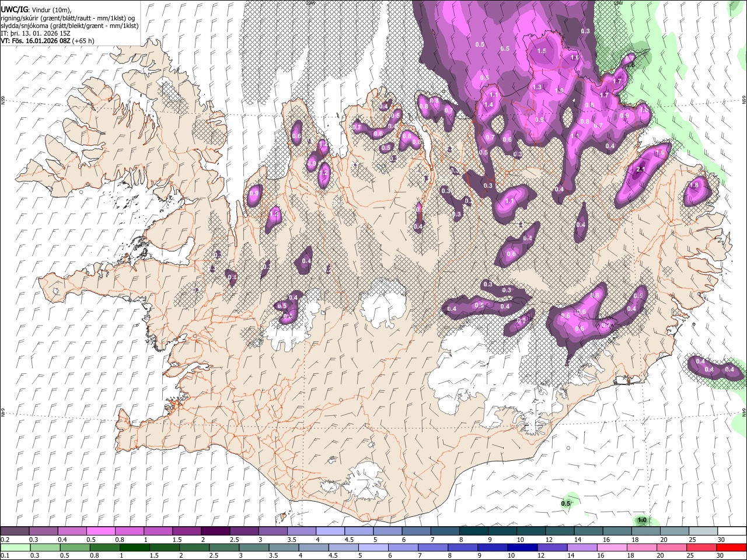Viewport: 747px width, 560px height.
Task: Click the valid time 'VT: Fös. 16.01.2026 08Z'
Action: click(34, 41)
